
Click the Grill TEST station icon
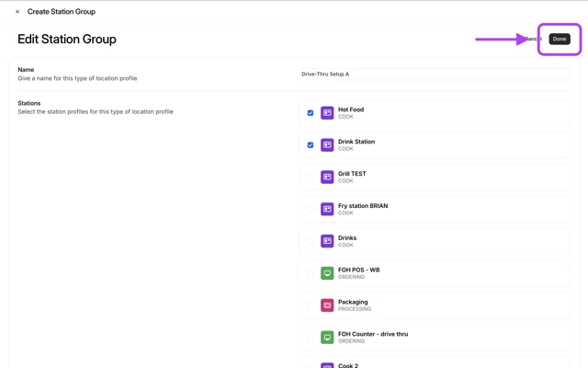327,178
